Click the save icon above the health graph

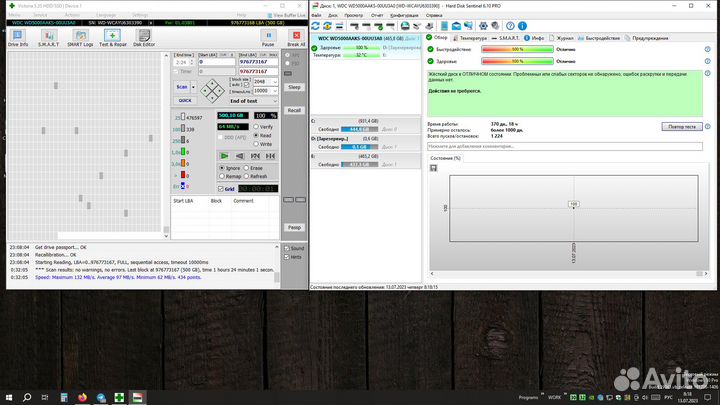(433, 168)
